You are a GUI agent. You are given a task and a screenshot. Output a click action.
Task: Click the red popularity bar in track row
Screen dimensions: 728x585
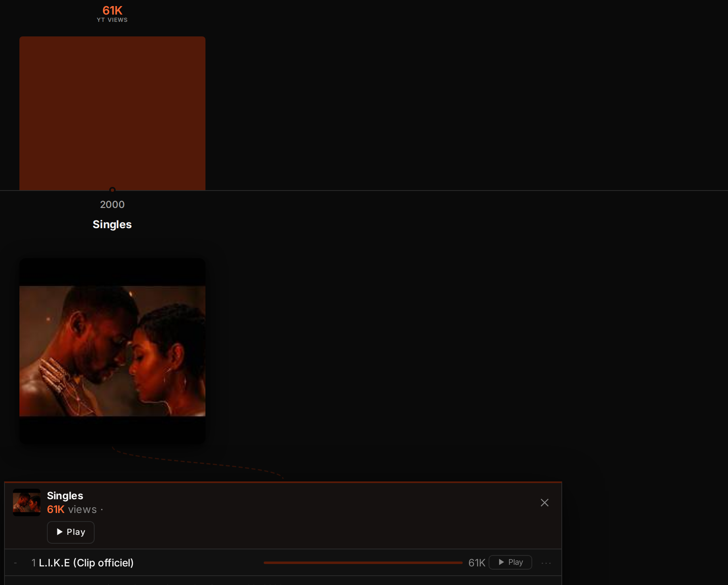[x=363, y=563]
